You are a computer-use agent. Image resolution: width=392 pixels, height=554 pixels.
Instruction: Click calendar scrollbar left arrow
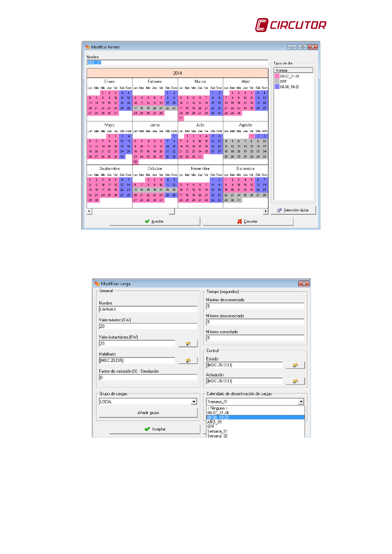(89, 211)
